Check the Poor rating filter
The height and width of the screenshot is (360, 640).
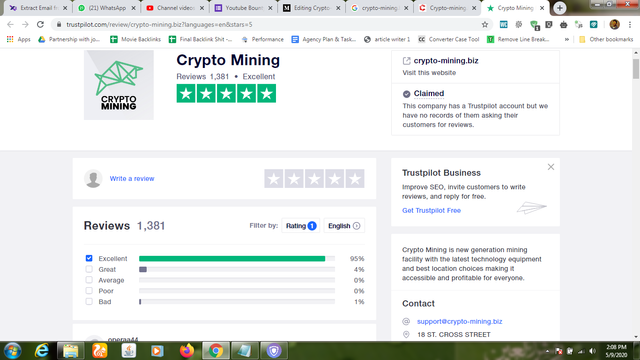coord(89,291)
